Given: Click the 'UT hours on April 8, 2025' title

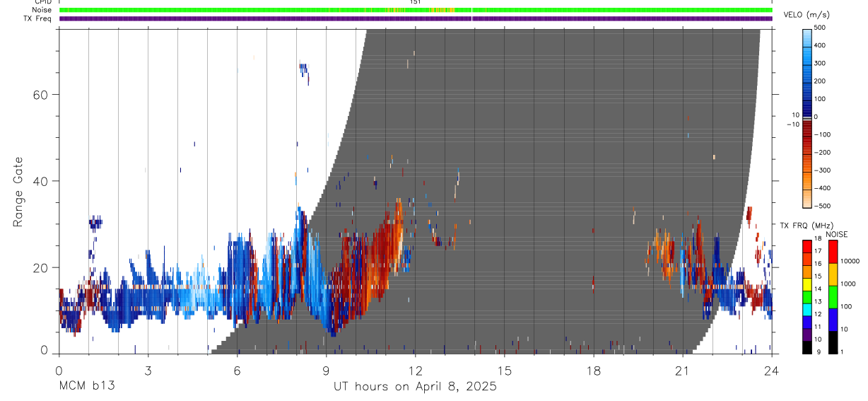Looking at the screenshot, I should 415,387.
